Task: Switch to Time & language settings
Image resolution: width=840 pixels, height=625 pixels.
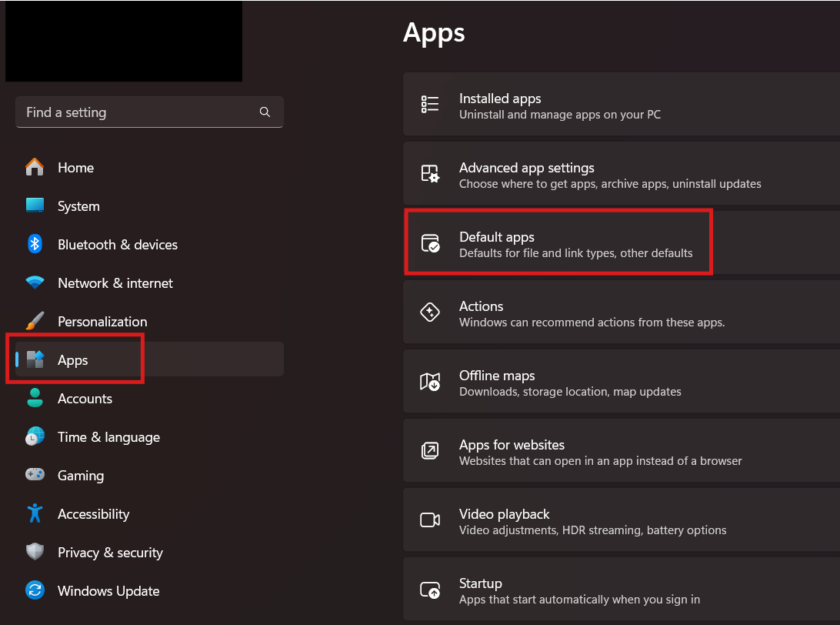Action: click(108, 437)
